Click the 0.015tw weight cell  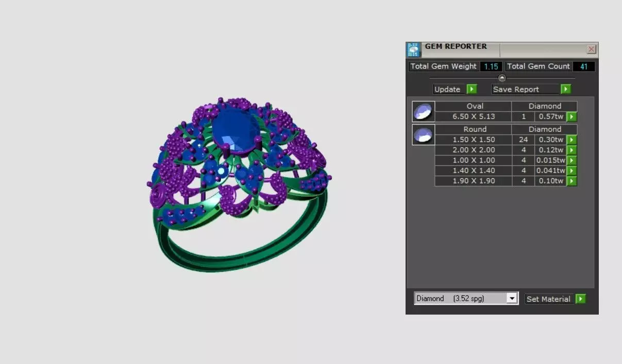pyautogui.click(x=551, y=161)
